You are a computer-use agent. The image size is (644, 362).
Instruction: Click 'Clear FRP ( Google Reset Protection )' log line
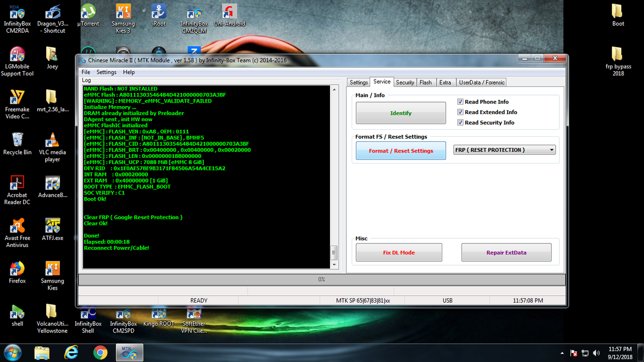(x=133, y=217)
